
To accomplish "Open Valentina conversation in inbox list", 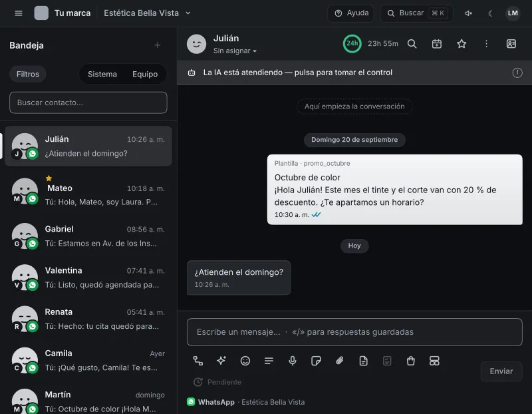I will point(88,278).
